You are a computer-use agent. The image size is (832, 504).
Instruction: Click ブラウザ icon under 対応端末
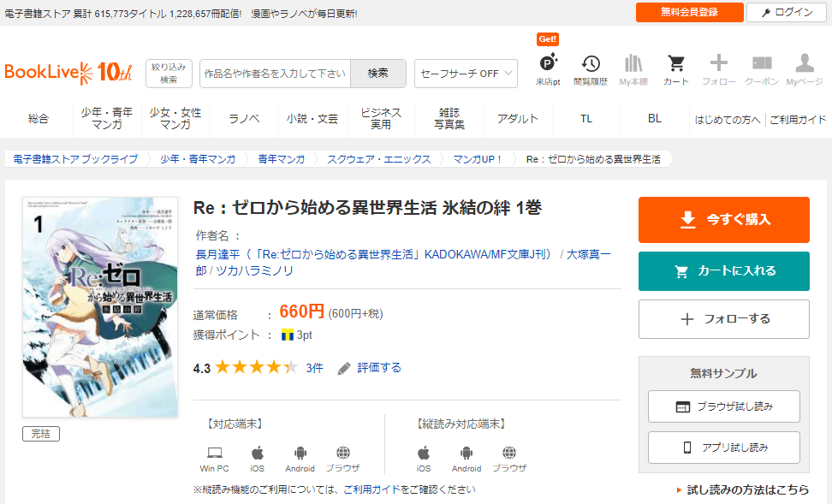click(x=342, y=459)
